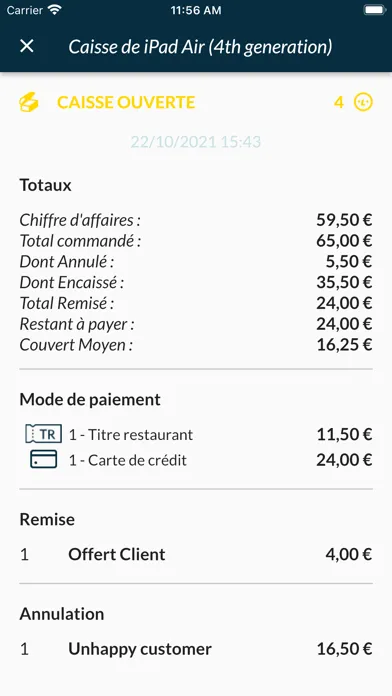
Task: Open the Offert Client discount entry
Action: (x=196, y=554)
